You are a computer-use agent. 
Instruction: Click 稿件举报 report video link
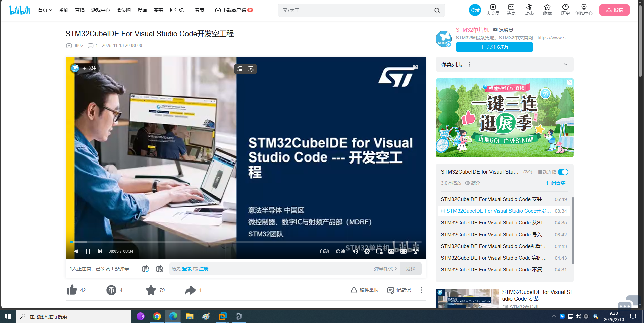pos(365,290)
